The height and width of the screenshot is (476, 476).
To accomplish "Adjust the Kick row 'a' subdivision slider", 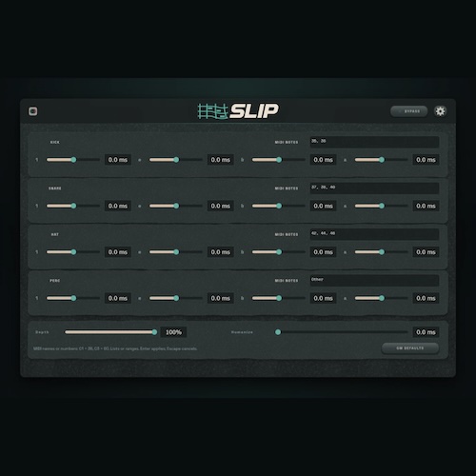I will click(382, 160).
